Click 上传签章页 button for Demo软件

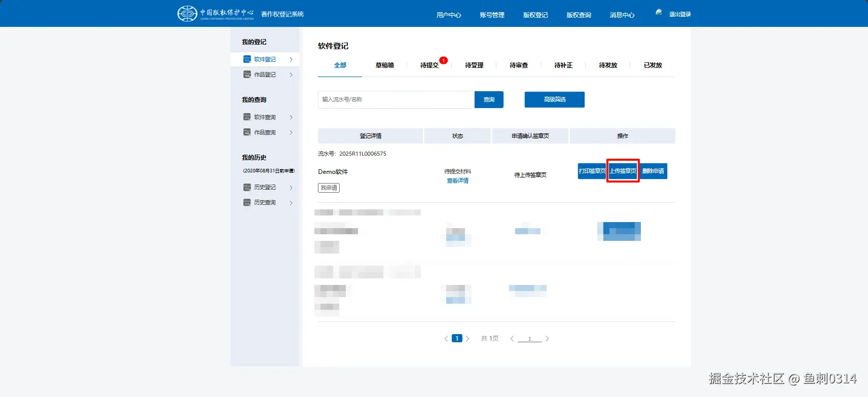click(623, 171)
